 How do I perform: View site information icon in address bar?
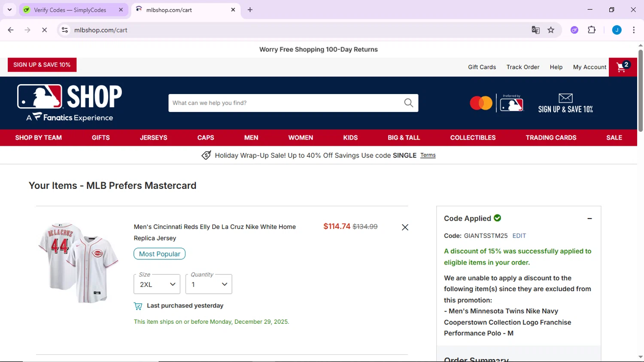coord(65,30)
